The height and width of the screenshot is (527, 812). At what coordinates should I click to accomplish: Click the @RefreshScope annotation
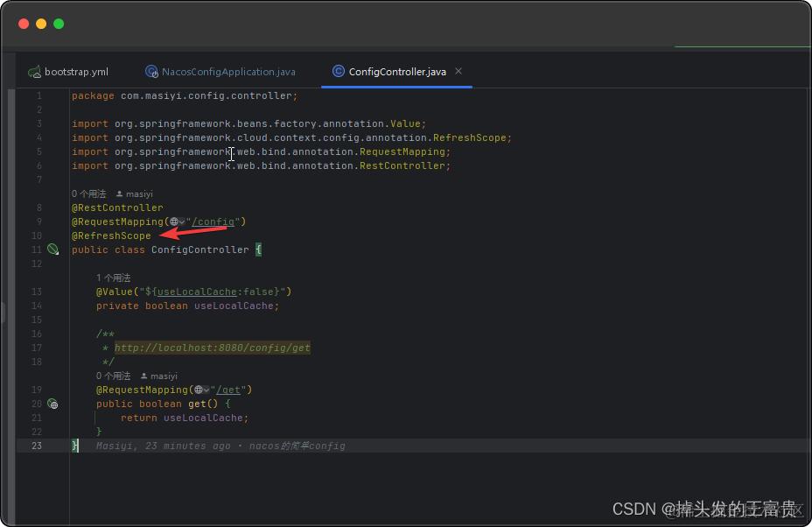tap(111, 235)
